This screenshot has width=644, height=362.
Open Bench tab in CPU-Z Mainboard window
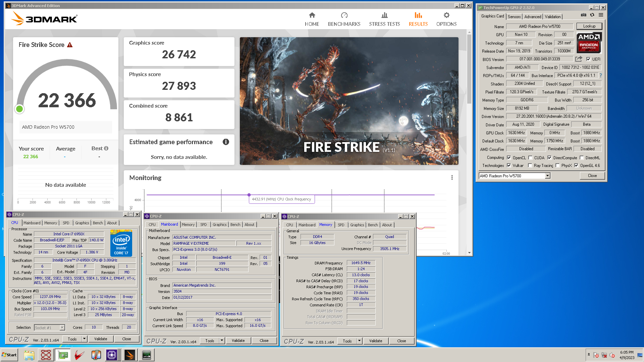(235, 225)
